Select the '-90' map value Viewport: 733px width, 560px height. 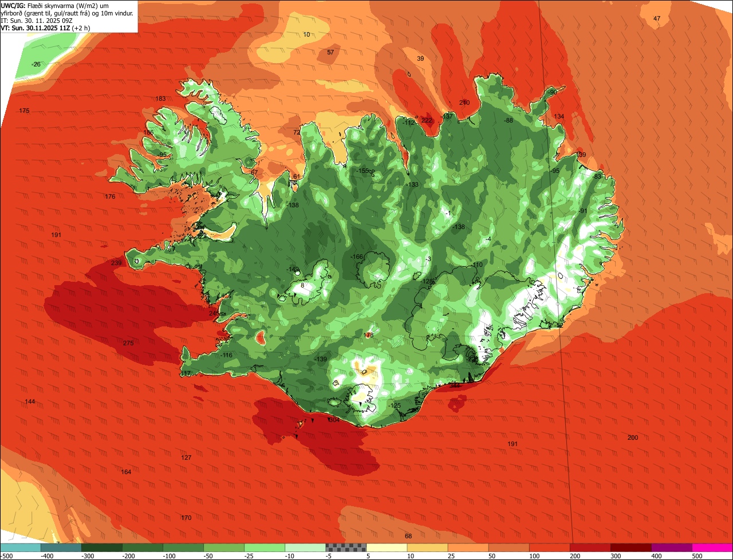[x=552, y=92]
